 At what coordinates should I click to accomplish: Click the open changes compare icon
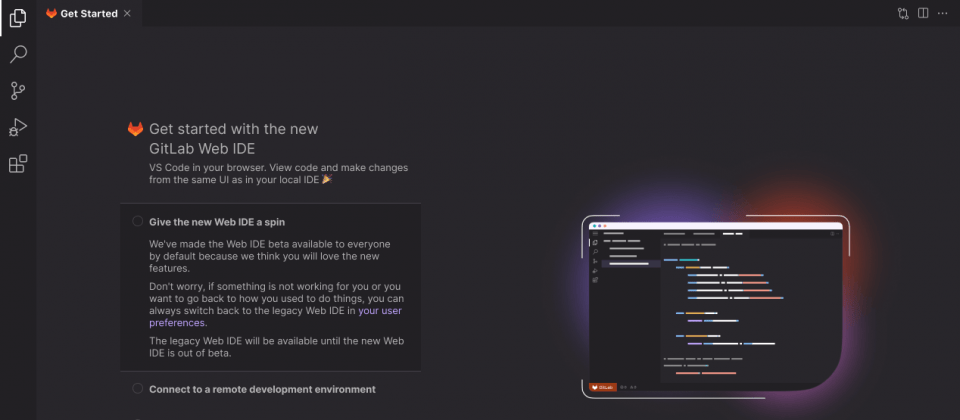[x=903, y=13]
